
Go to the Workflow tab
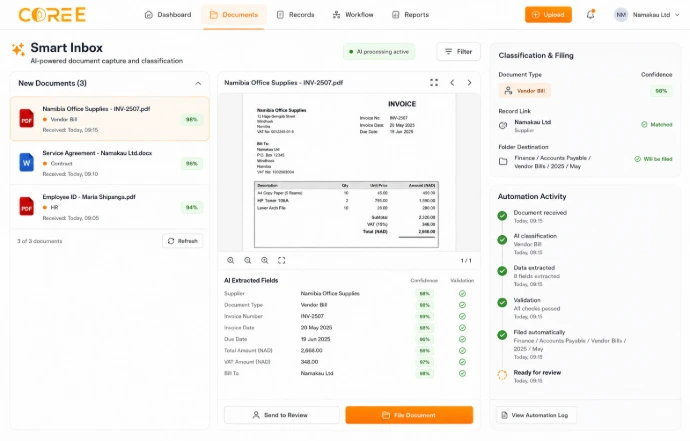click(353, 15)
